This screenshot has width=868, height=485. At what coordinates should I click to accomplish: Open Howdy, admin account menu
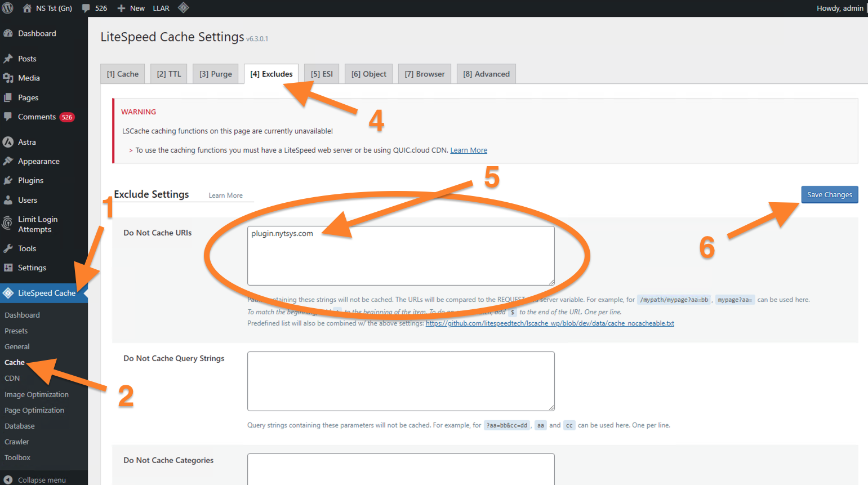840,8
